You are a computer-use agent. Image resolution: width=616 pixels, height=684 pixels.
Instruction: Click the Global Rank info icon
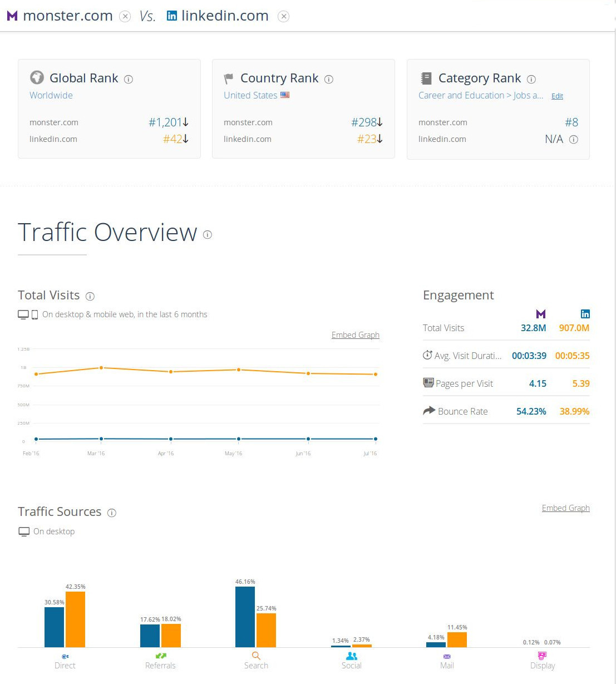[x=129, y=79]
